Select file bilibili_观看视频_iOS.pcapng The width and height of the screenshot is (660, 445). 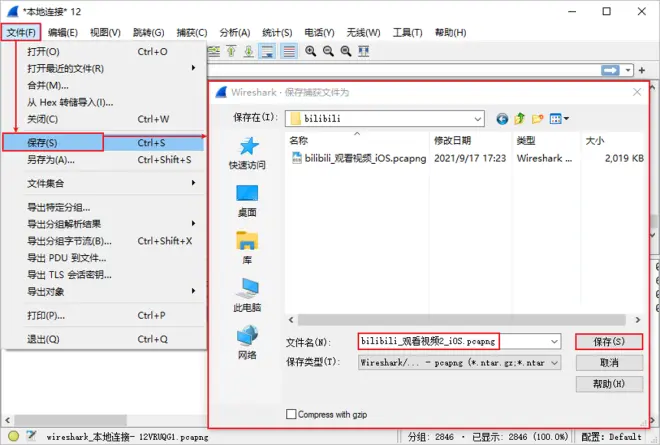coord(359,158)
